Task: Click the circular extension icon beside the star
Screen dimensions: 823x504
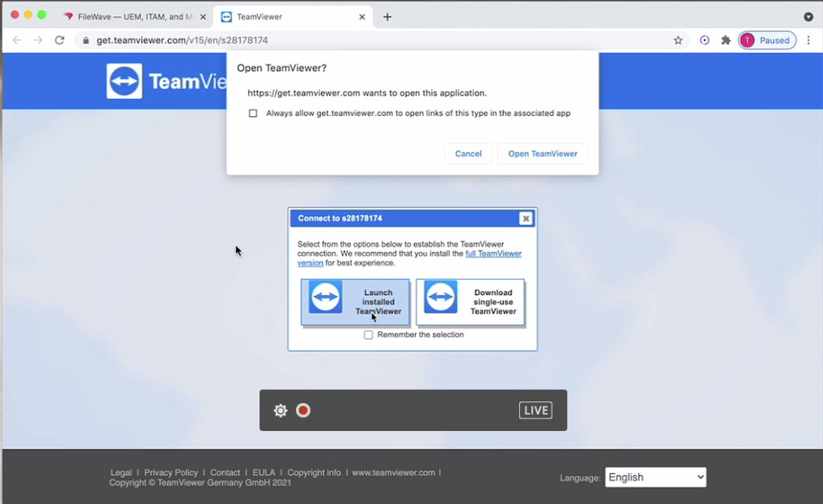Action: coord(705,40)
